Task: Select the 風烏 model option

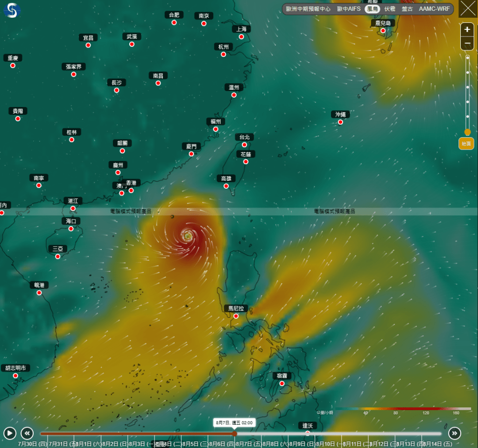Action: pos(372,9)
